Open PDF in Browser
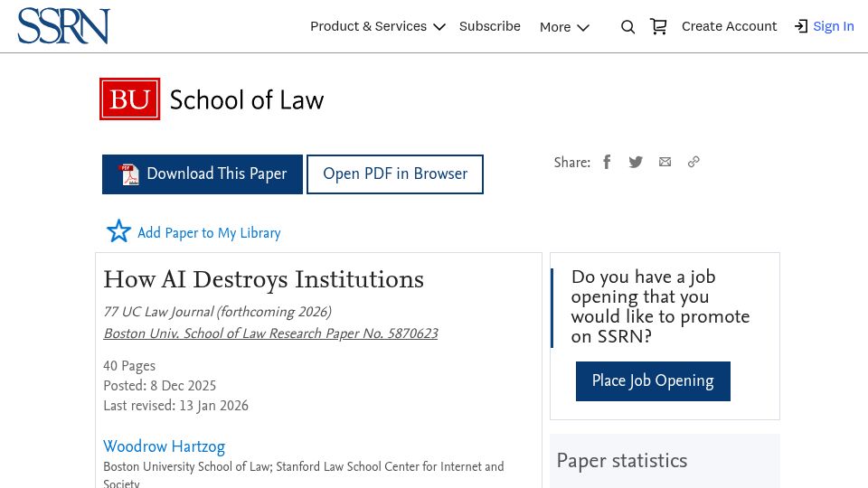The height and width of the screenshot is (488, 868). click(395, 174)
